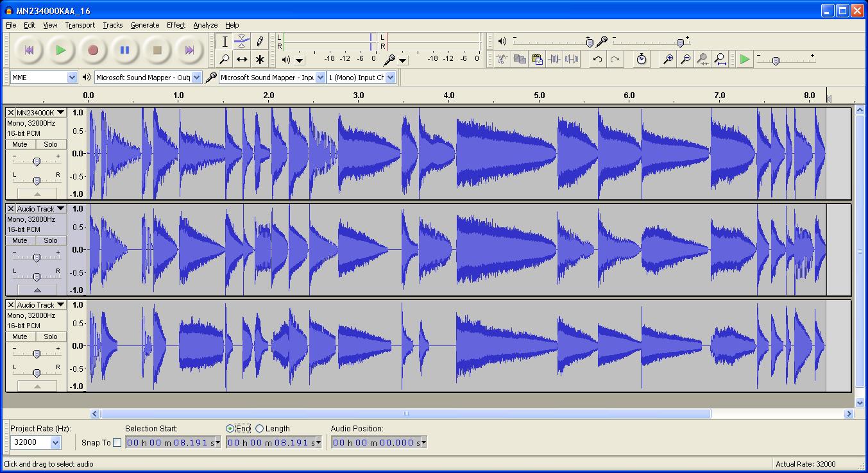
Task: Click the horizontal scrollbar below the tracks
Action: pyautogui.click(x=405, y=413)
